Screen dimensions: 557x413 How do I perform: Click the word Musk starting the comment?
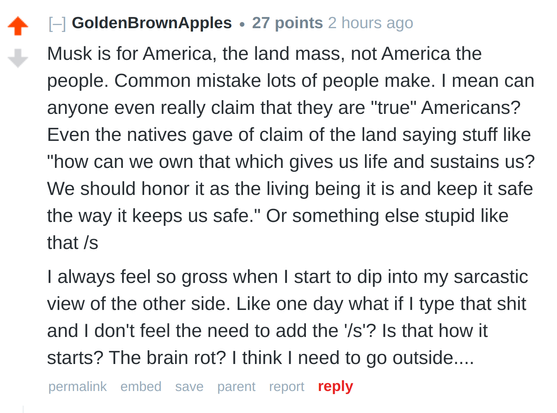pos(69,54)
